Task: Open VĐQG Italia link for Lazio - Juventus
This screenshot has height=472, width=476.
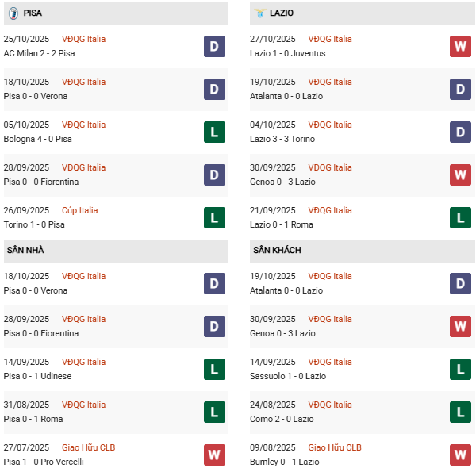Action: [x=330, y=39]
